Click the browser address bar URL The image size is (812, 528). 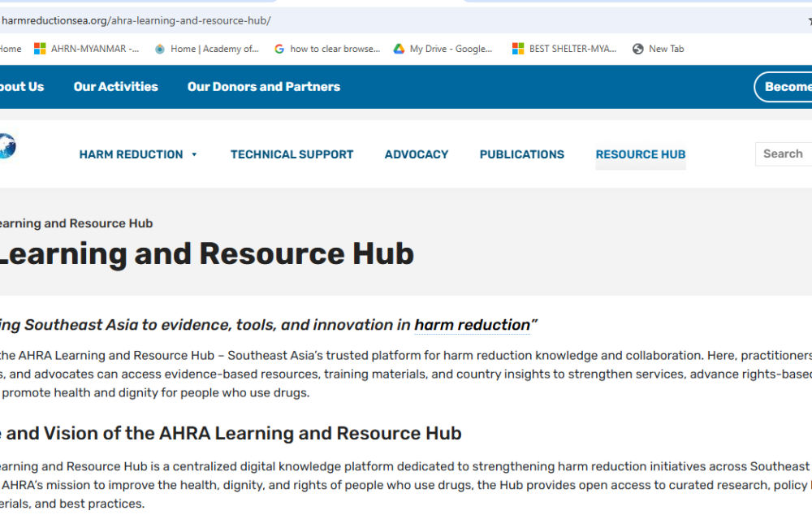tap(136, 20)
